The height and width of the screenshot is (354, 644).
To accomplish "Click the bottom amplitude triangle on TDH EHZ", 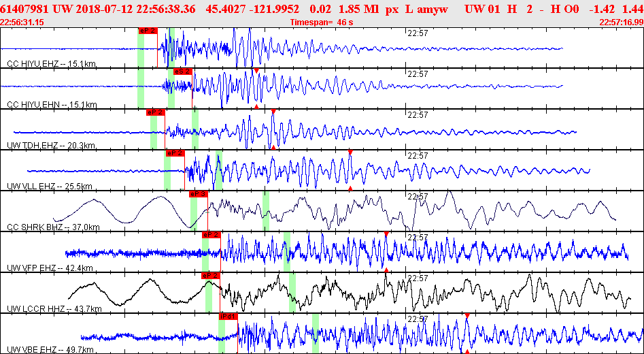I will [x=273, y=147].
